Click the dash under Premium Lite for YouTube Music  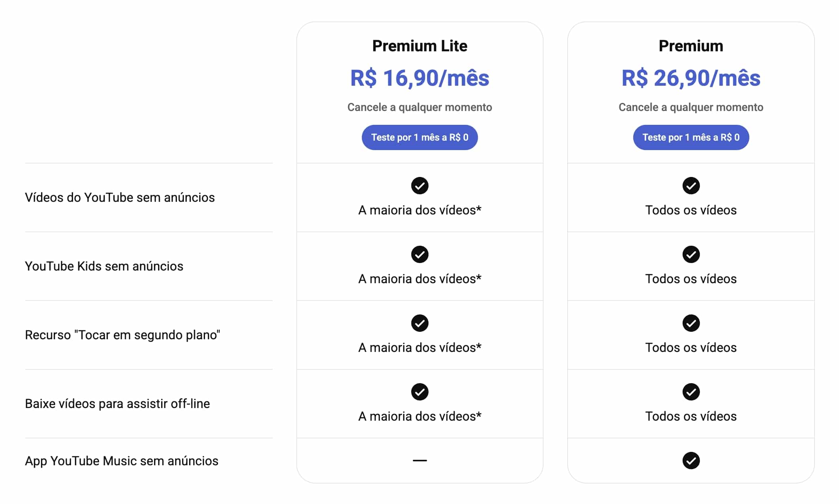pos(420,460)
